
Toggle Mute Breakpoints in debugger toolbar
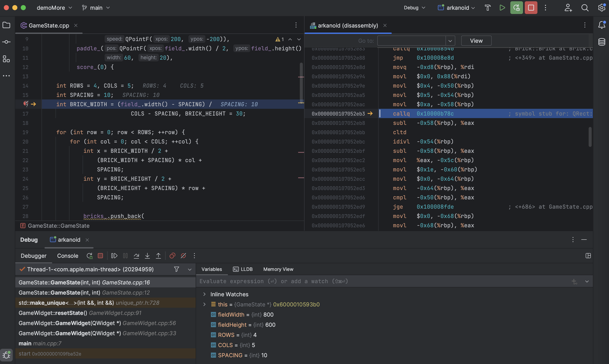click(x=183, y=256)
